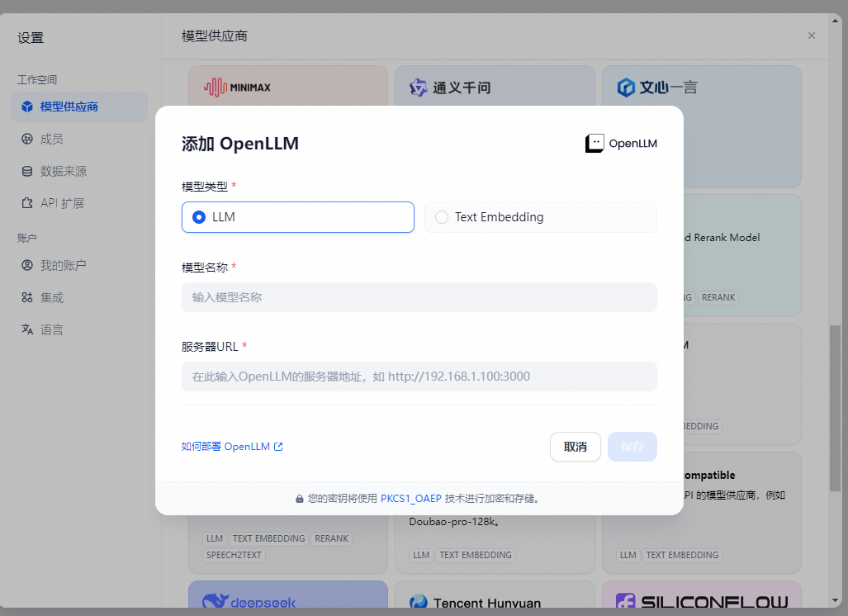Open 数据来源 via its sidebar icon
The height and width of the screenshot is (616, 848).
tap(28, 171)
